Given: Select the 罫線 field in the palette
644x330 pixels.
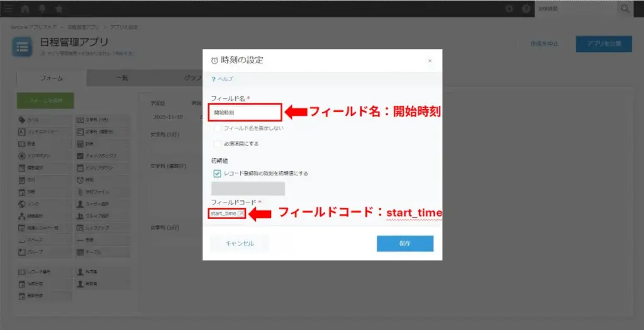Looking at the screenshot, I should (x=103, y=239).
